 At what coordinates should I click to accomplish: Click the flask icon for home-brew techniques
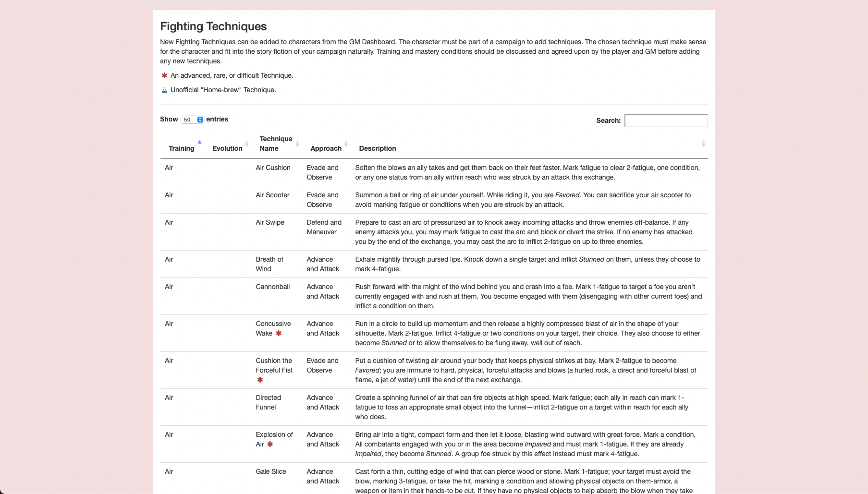[x=164, y=90]
